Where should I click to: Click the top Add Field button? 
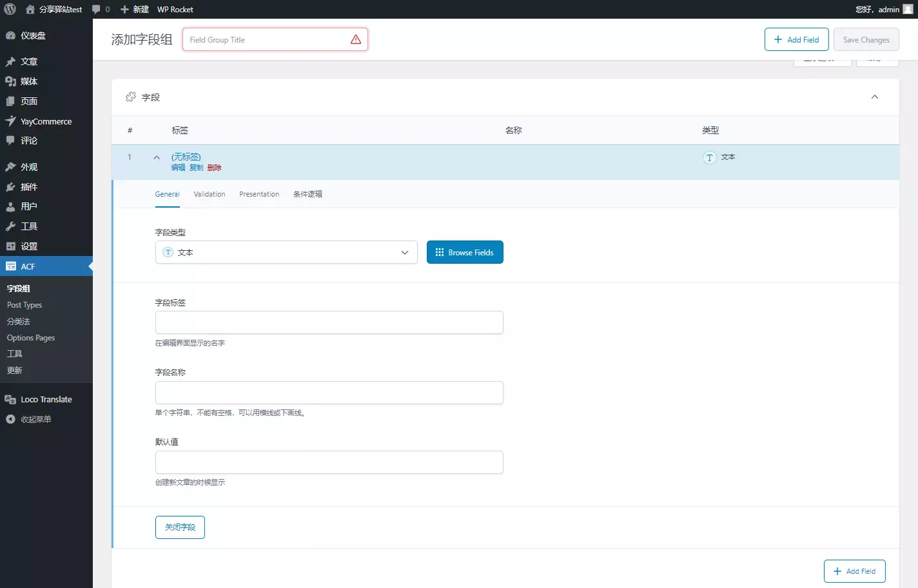797,39
